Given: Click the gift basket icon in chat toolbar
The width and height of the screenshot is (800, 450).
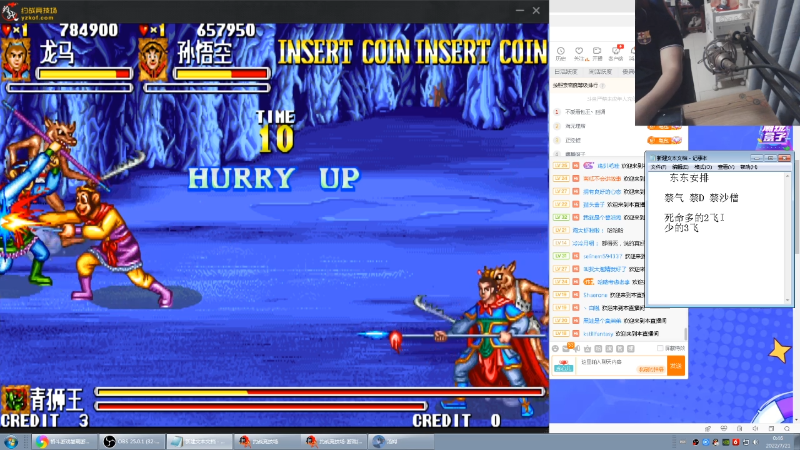Looking at the screenshot, I should tap(588, 348).
